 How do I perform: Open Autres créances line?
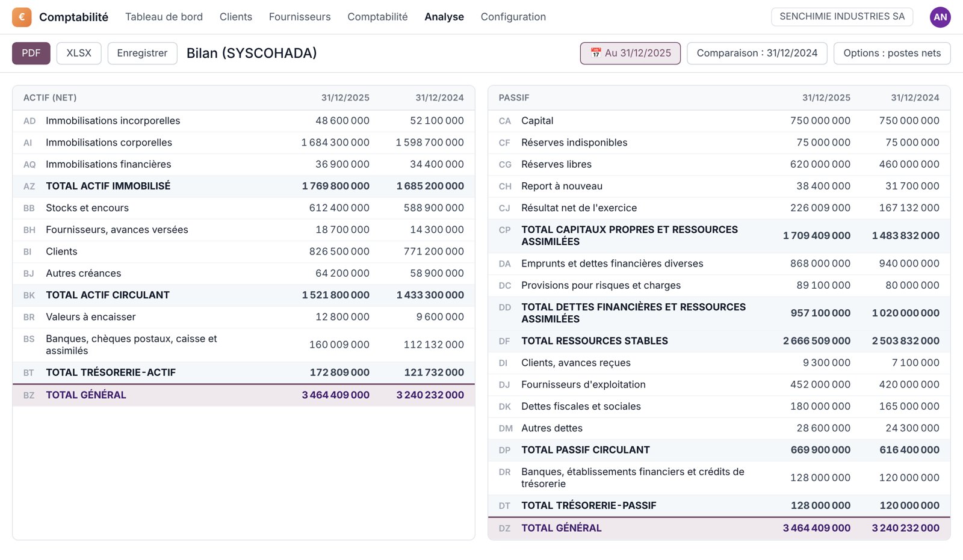pyautogui.click(x=244, y=273)
